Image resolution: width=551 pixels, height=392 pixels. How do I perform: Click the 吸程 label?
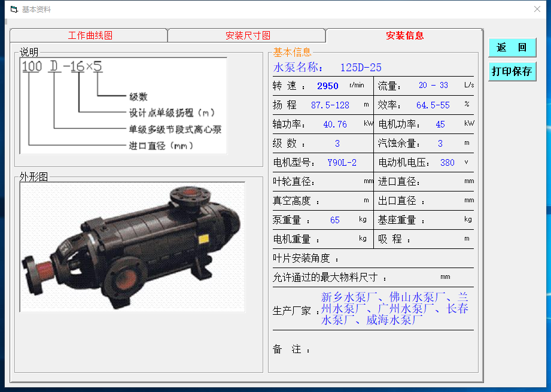(x=394, y=239)
